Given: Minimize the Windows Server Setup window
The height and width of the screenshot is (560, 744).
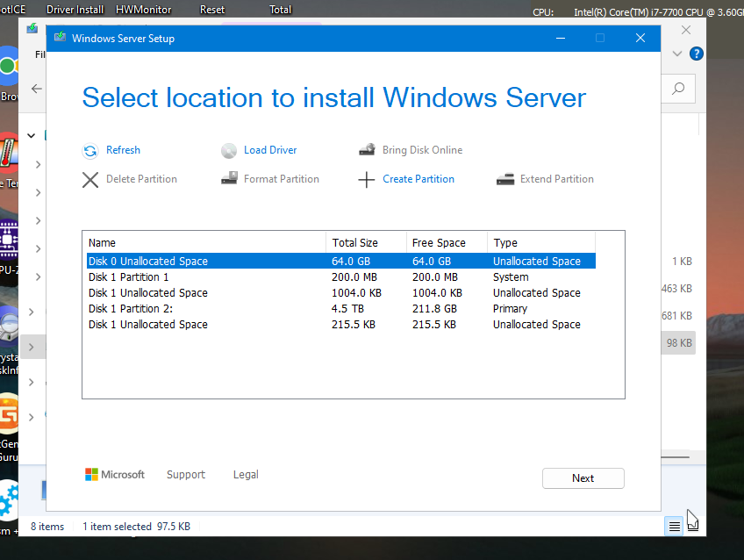Looking at the screenshot, I should coord(561,38).
